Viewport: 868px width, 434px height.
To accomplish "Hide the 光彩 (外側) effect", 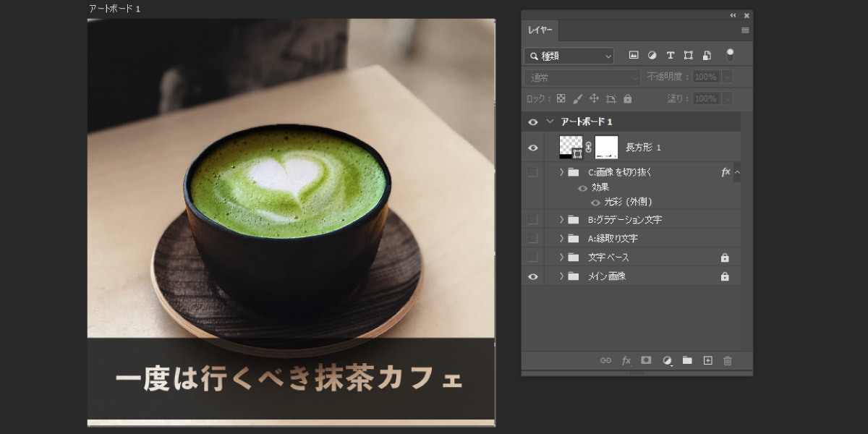I will tap(596, 203).
